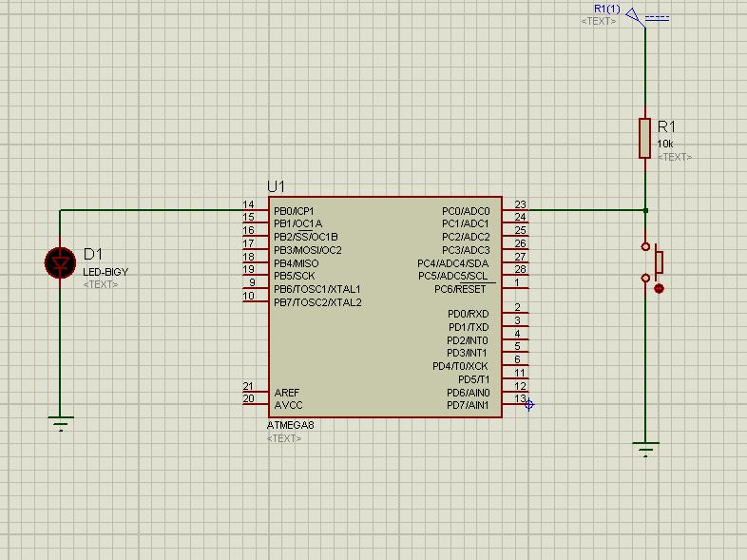Select the D1 LED symbol

point(61,261)
